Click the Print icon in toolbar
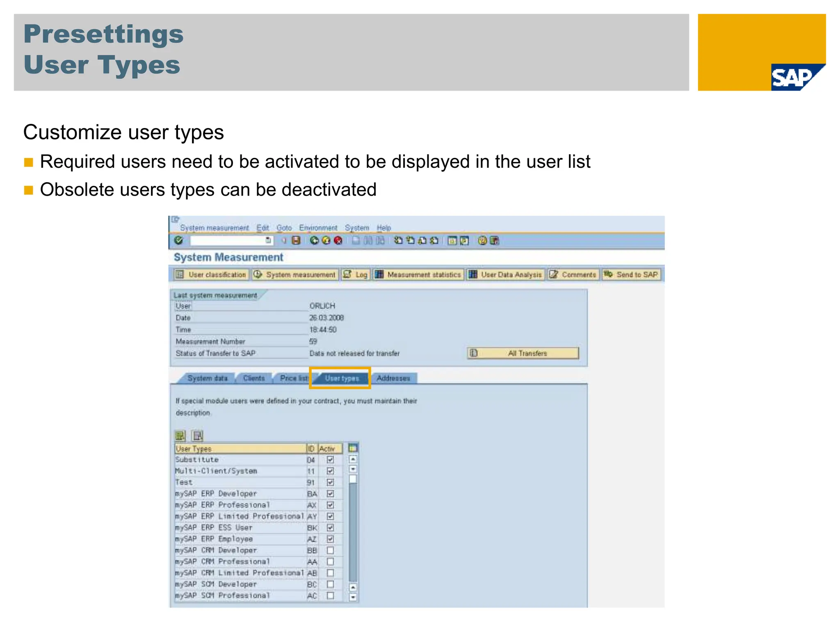 pyautogui.click(x=356, y=240)
